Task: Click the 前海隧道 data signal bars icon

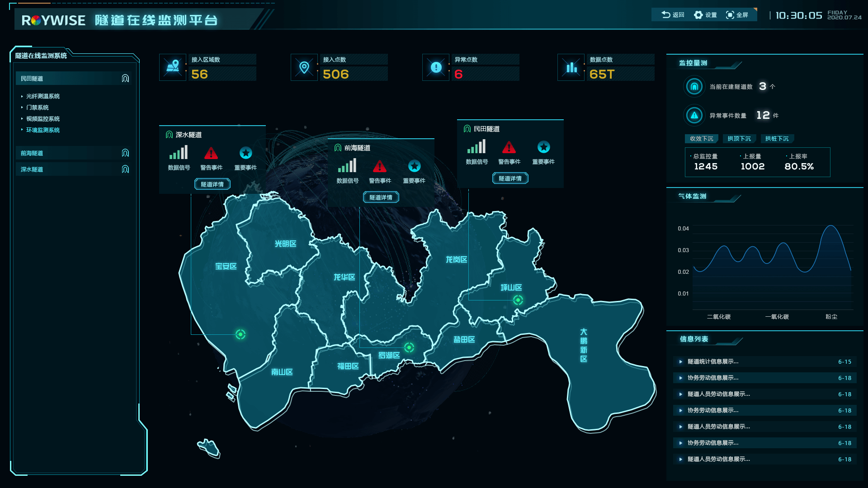Action: point(347,166)
